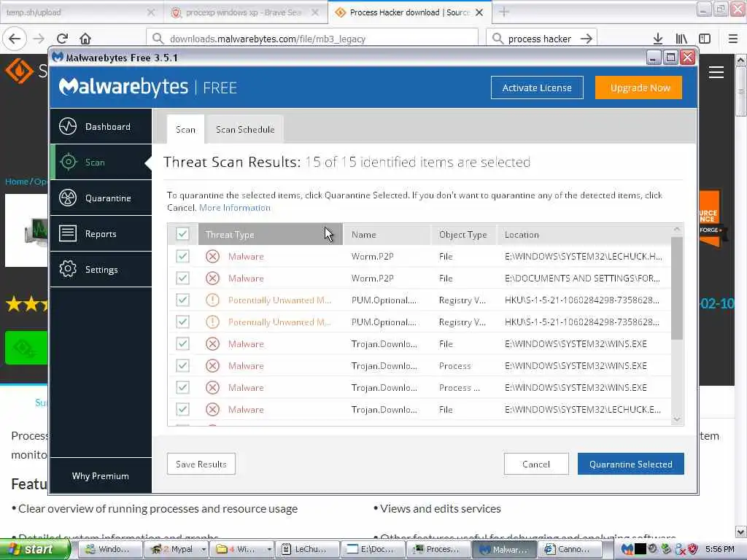Open the Dashboard section in Malwarebytes sidebar
Image resolution: width=747 pixels, height=560 pixels.
pos(101,127)
